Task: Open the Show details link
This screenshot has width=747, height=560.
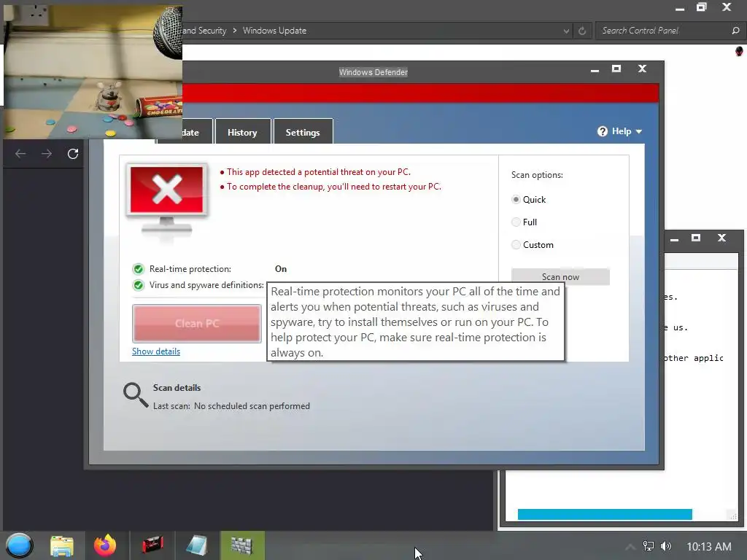Action: tap(156, 351)
